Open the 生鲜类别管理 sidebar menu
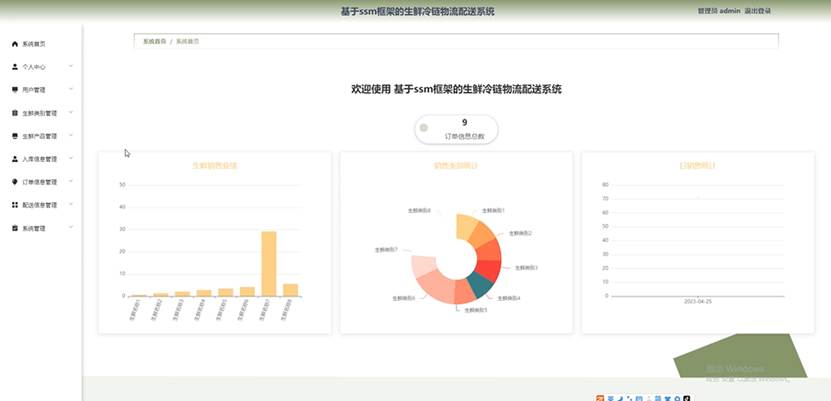The width and height of the screenshot is (831, 401). coord(41,113)
